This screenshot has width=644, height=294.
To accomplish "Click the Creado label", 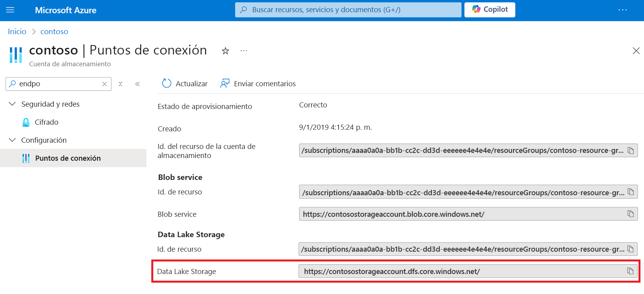I will (x=169, y=129).
